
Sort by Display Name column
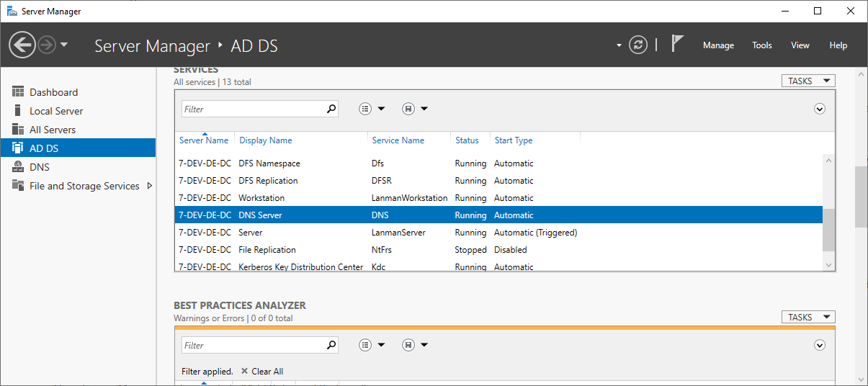point(266,140)
